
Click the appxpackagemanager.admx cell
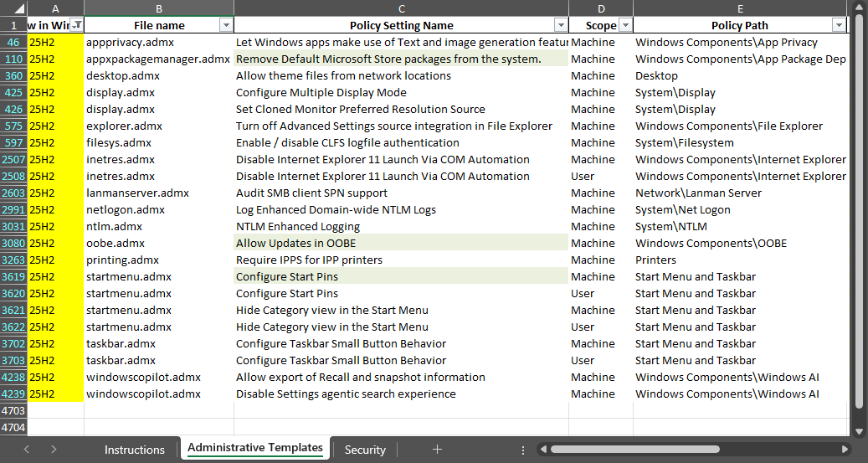[x=159, y=59]
